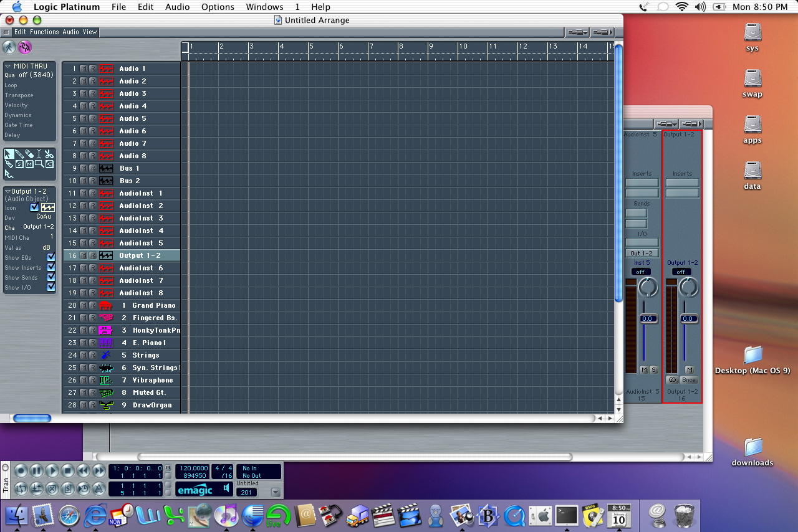Open the Audio menu in menu bar
Screen dimensions: 798x532
point(178,7)
